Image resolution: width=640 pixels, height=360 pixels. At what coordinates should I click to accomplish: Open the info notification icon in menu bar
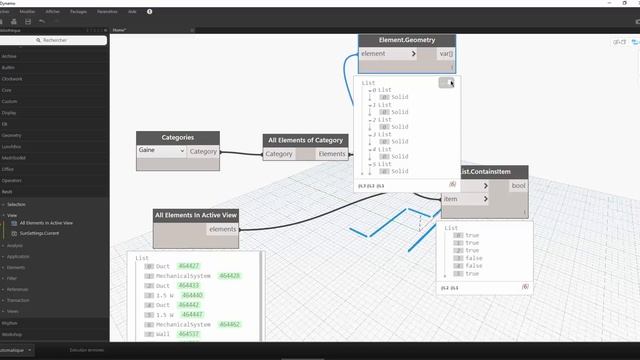pyautogui.click(x=149, y=11)
